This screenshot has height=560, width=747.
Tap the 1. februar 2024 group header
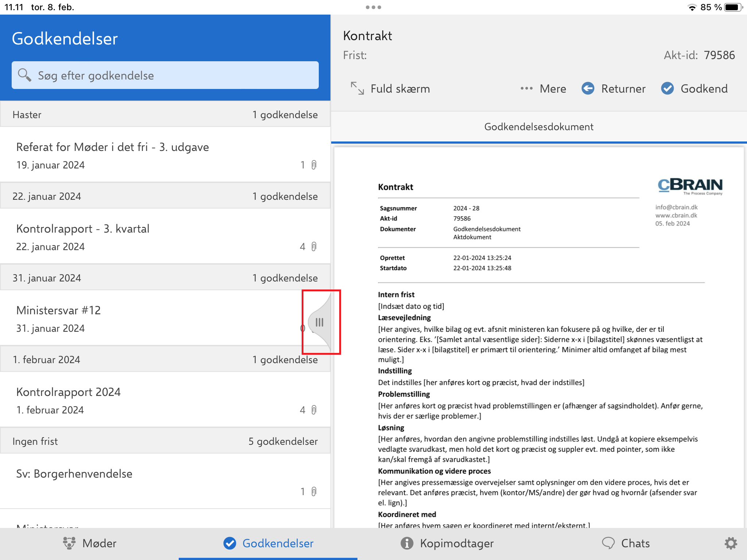(165, 359)
